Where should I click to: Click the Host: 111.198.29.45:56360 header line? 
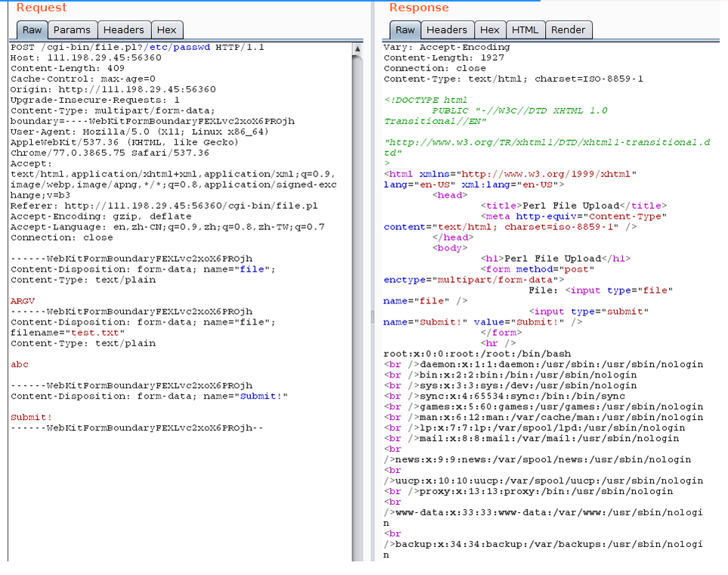86,58
